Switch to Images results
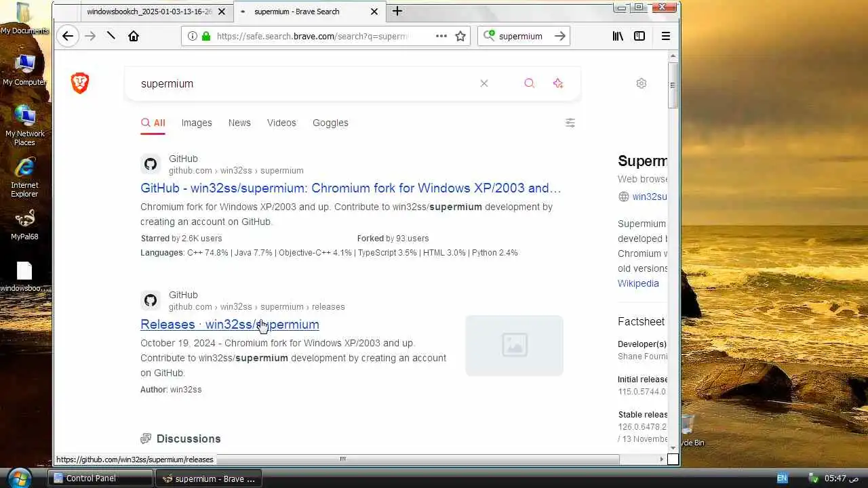The height and width of the screenshot is (488, 868). tap(197, 123)
